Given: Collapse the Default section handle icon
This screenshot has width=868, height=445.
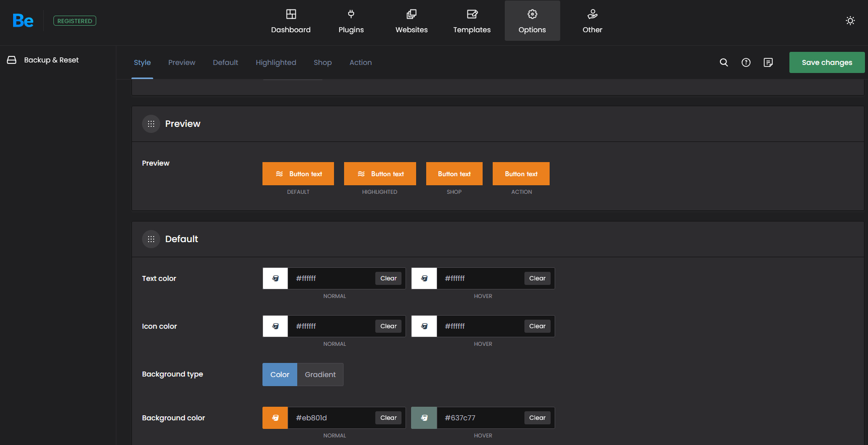Looking at the screenshot, I should click(x=151, y=239).
